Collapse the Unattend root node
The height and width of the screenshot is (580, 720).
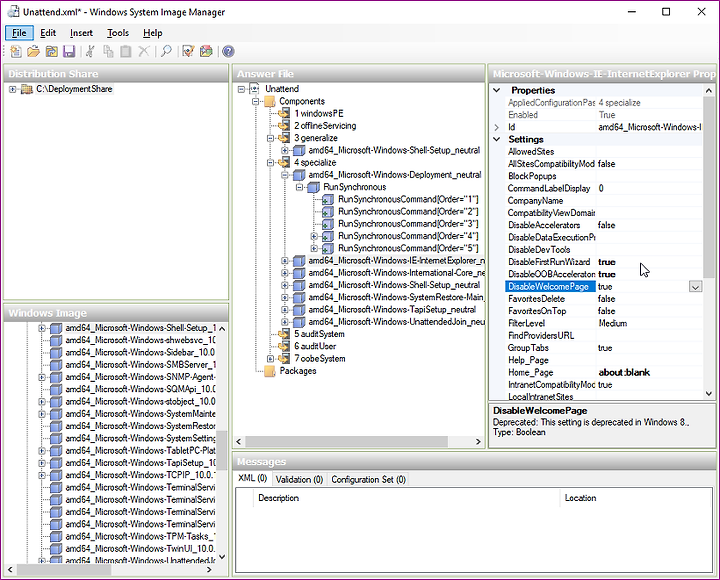[241, 89]
